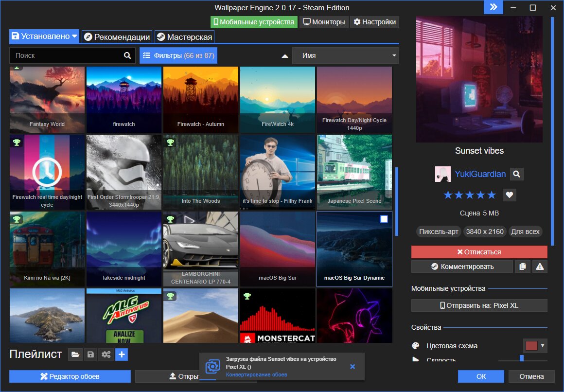The height and width of the screenshot is (392, 564).
Task: Open playlist settings gears icon
Action: (x=106, y=355)
